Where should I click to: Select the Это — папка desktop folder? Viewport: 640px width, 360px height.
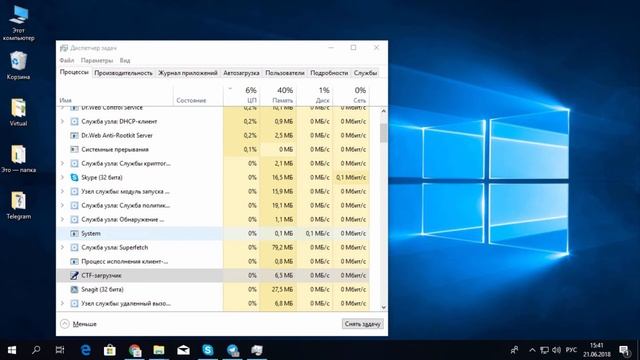pyautogui.click(x=18, y=159)
